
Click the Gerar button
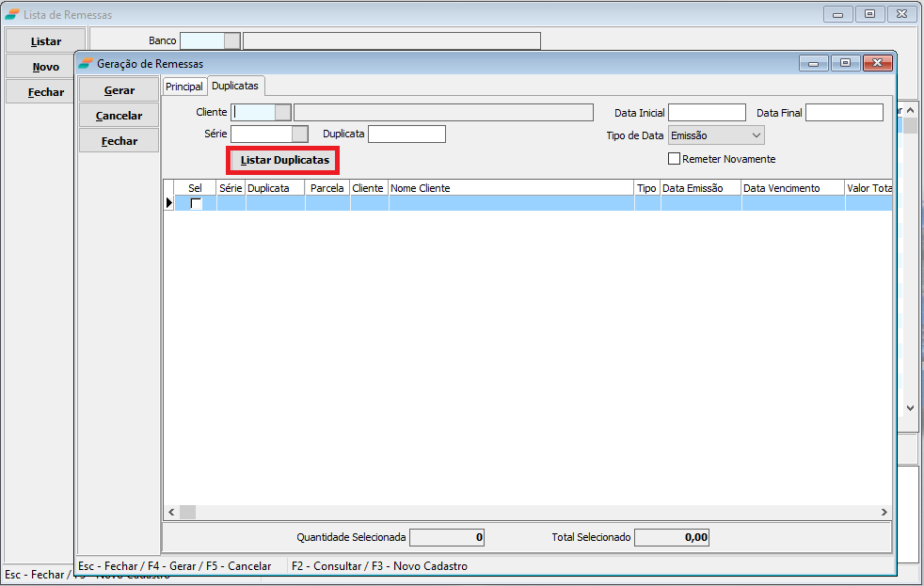click(119, 90)
